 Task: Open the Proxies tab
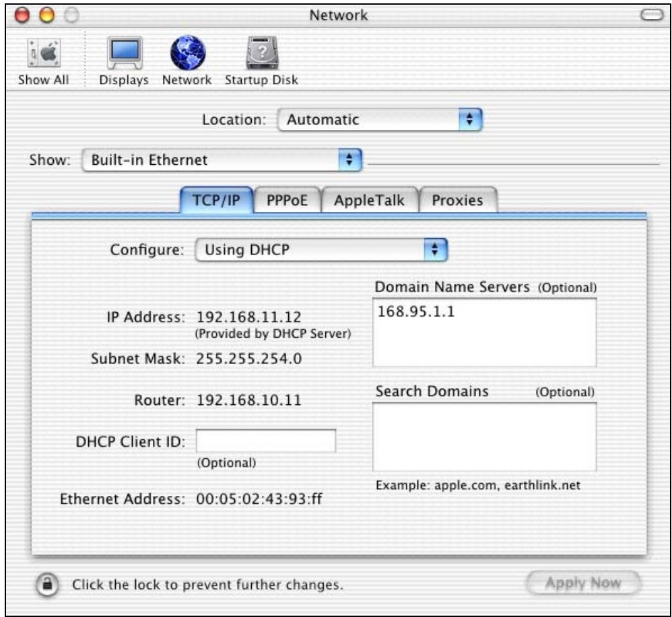458,201
